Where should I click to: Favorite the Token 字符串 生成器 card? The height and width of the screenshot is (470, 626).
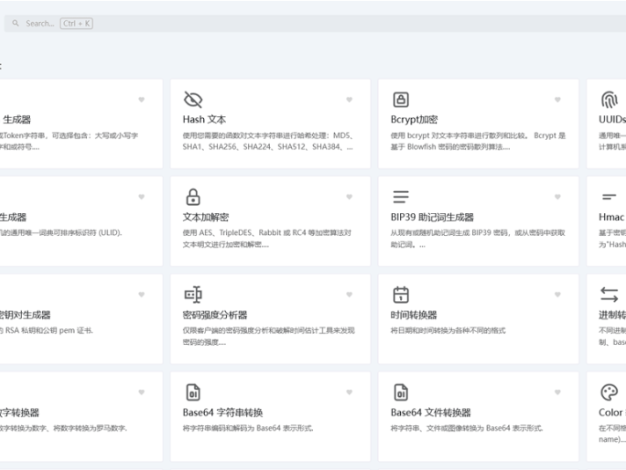pyautogui.click(x=141, y=99)
